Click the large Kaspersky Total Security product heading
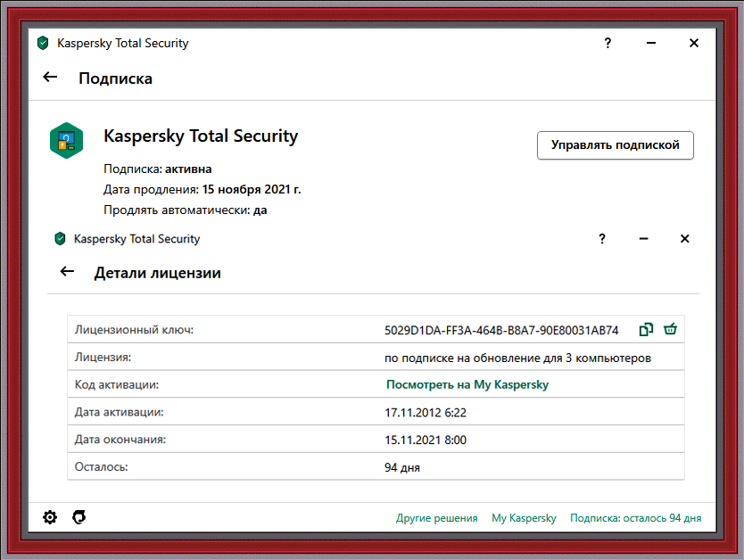 point(201,136)
